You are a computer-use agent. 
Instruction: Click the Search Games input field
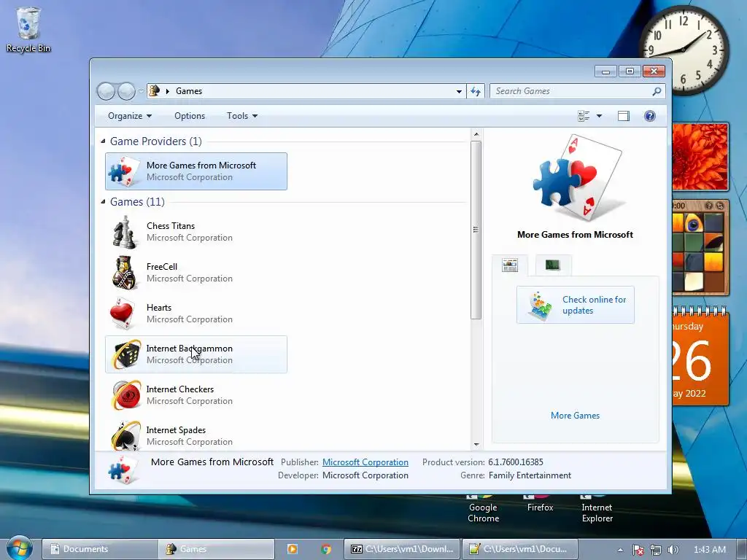pyautogui.click(x=570, y=91)
